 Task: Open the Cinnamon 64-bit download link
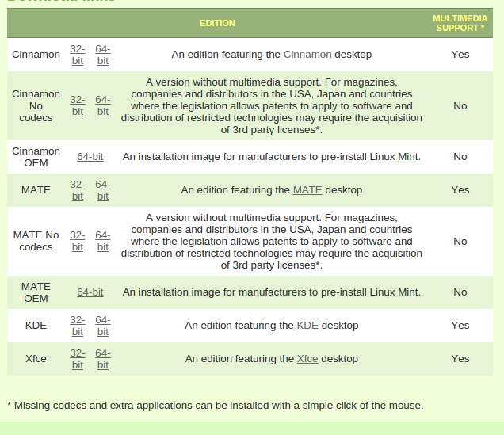pyautogui.click(x=103, y=55)
